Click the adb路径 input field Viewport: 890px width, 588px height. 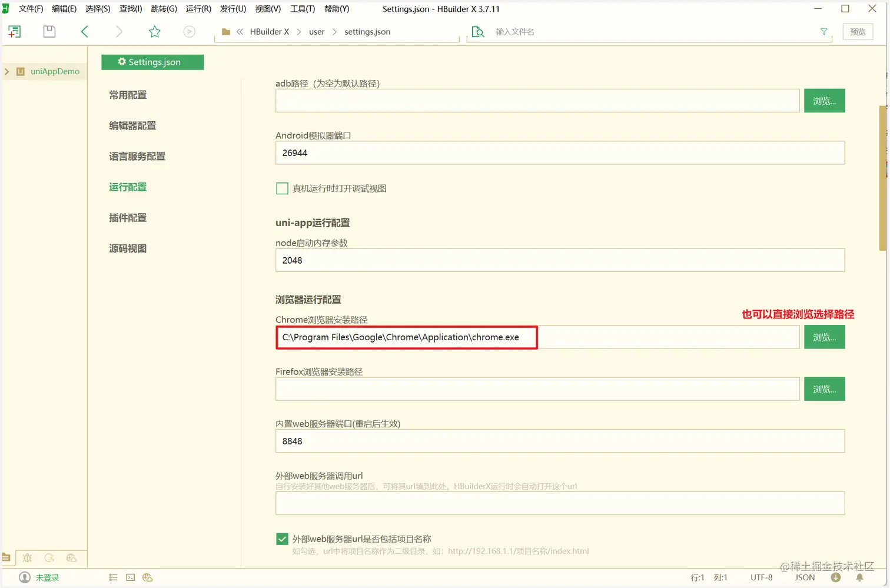[537, 101]
